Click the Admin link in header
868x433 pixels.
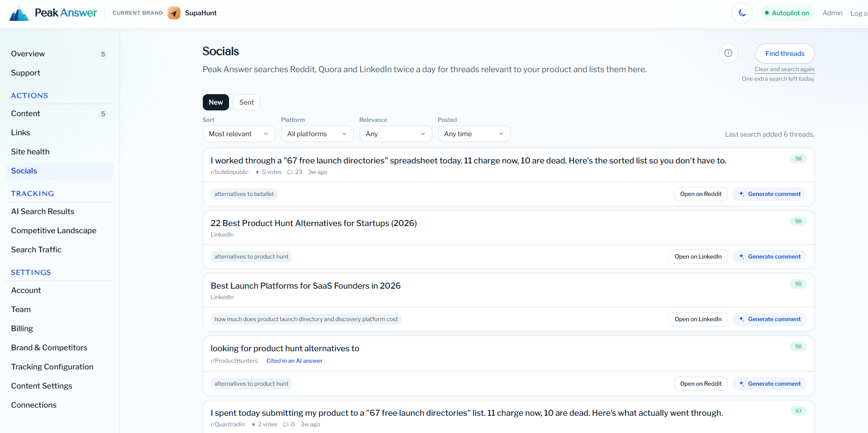[833, 13]
